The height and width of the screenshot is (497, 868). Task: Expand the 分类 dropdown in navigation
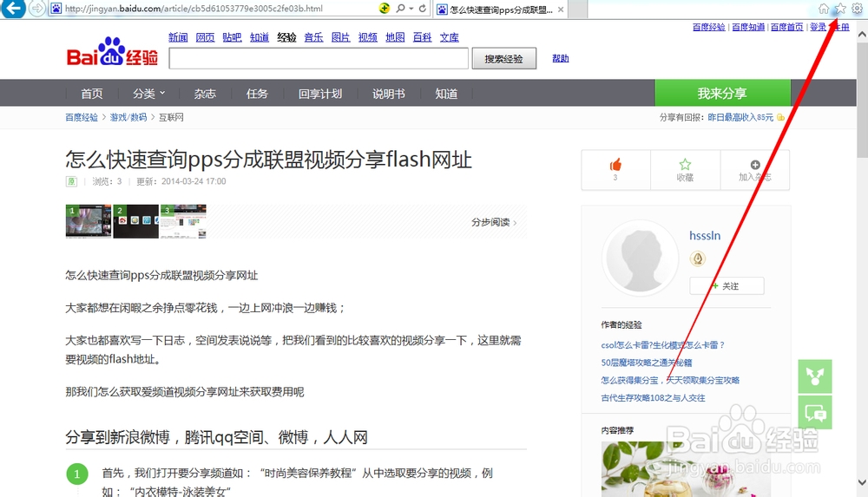(x=148, y=94)
